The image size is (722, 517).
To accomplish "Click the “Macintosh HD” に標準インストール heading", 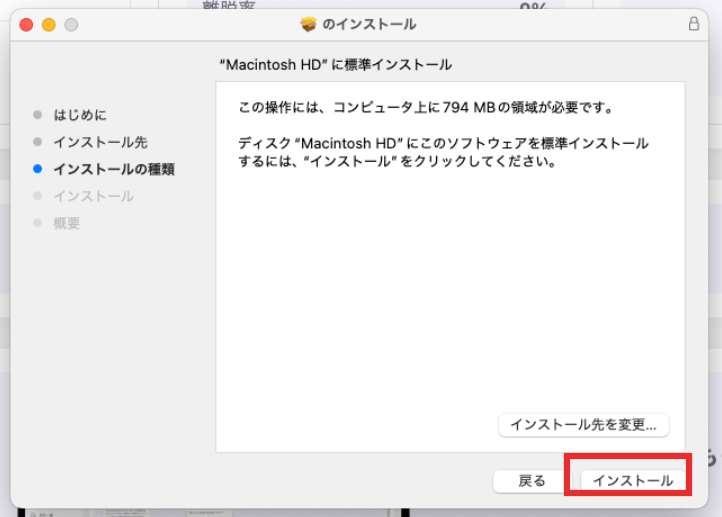I will pos(335,65).
